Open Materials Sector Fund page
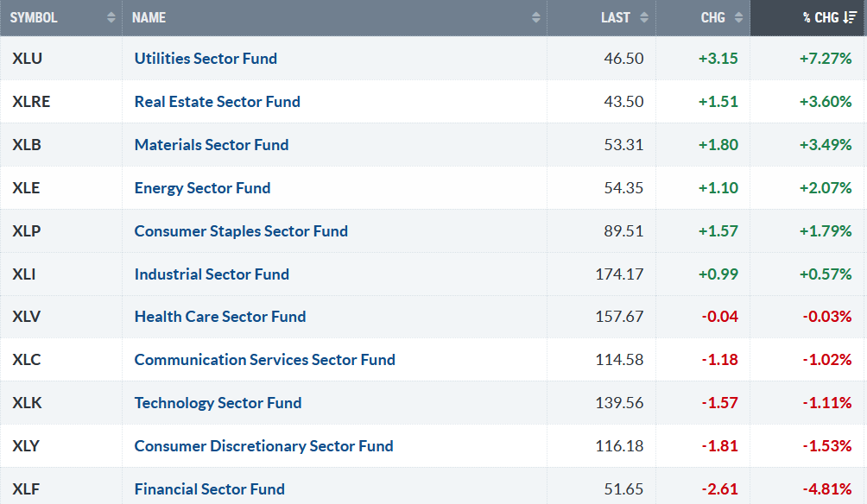The image size is (867, 504). coord(212,145)
